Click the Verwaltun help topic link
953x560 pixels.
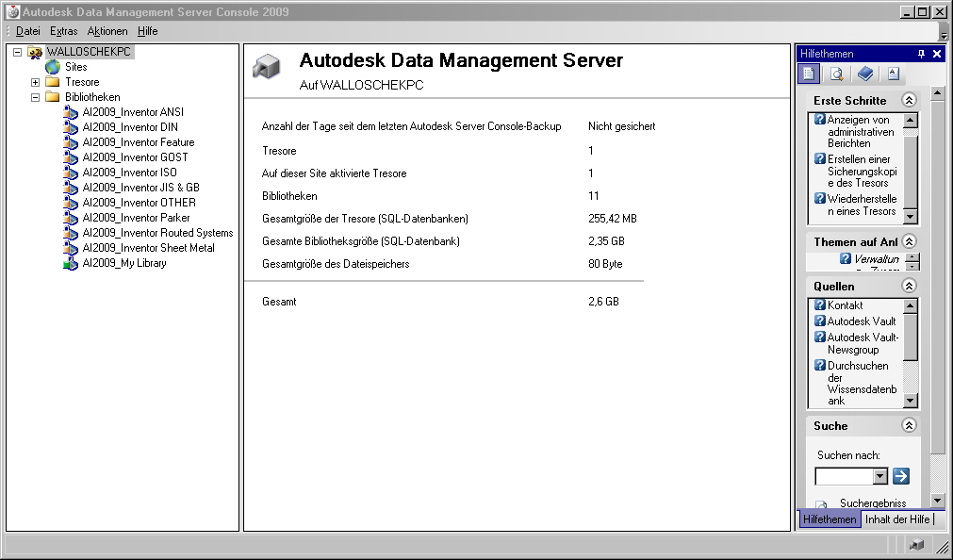point(876,259)
